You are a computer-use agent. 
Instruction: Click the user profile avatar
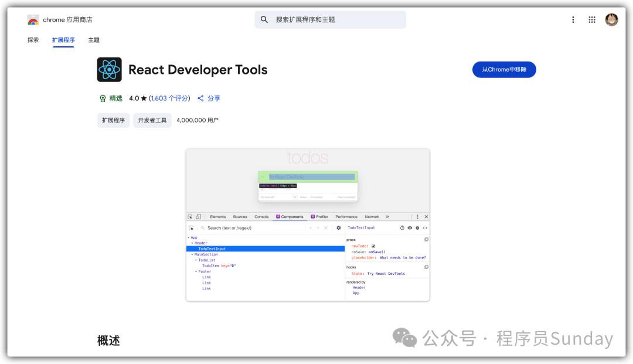coord(611,20)
